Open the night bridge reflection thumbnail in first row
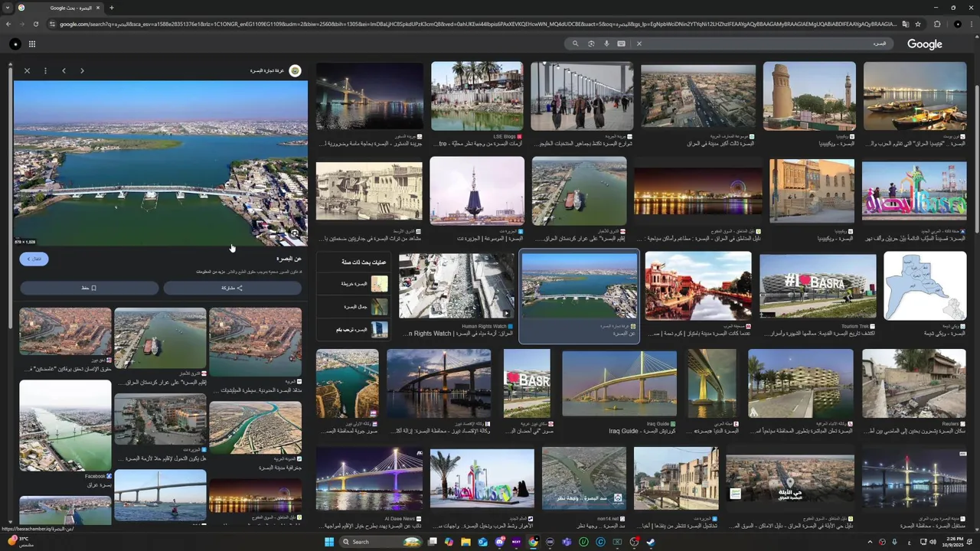Viewport: 980px width, 551px height. coord(369,96)
